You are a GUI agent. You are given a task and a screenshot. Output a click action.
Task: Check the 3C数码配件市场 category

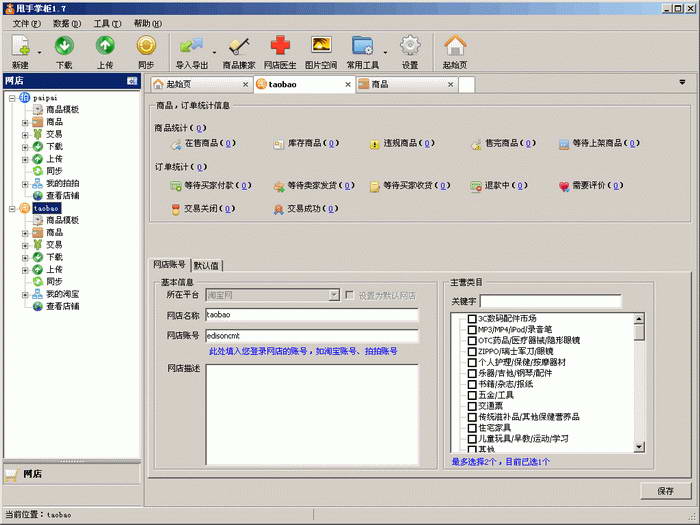click(x=472, y=319)
